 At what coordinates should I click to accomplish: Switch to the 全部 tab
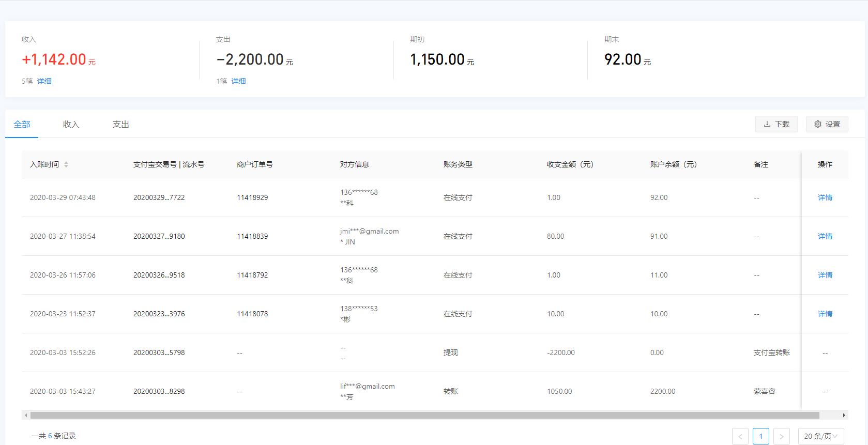(22, 124)
